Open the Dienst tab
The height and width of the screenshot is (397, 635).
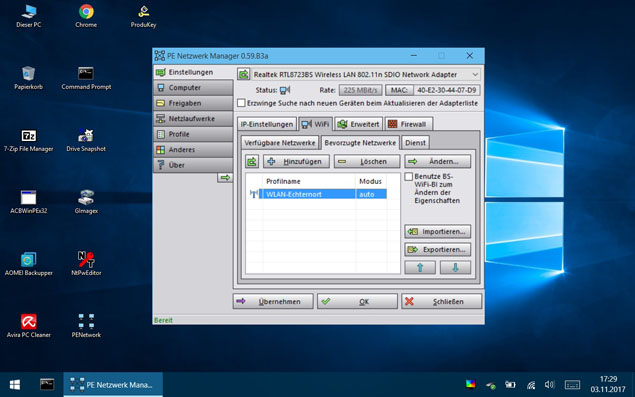416,143
